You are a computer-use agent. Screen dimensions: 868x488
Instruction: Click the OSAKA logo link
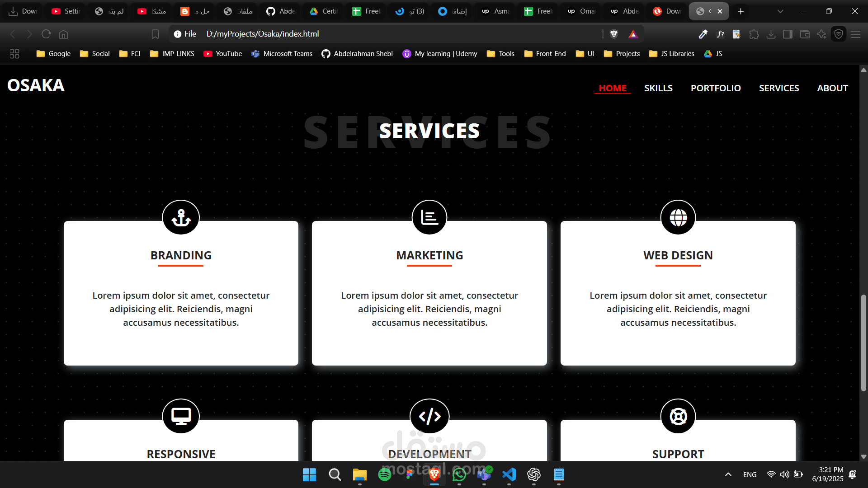pyautogui.click(x=36, y=85)
